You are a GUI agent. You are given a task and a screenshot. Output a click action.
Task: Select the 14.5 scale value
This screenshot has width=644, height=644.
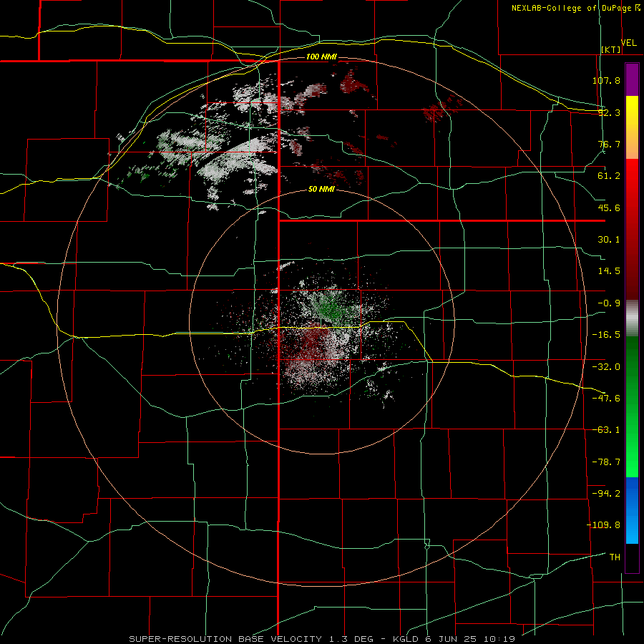[x=609, y=271]
